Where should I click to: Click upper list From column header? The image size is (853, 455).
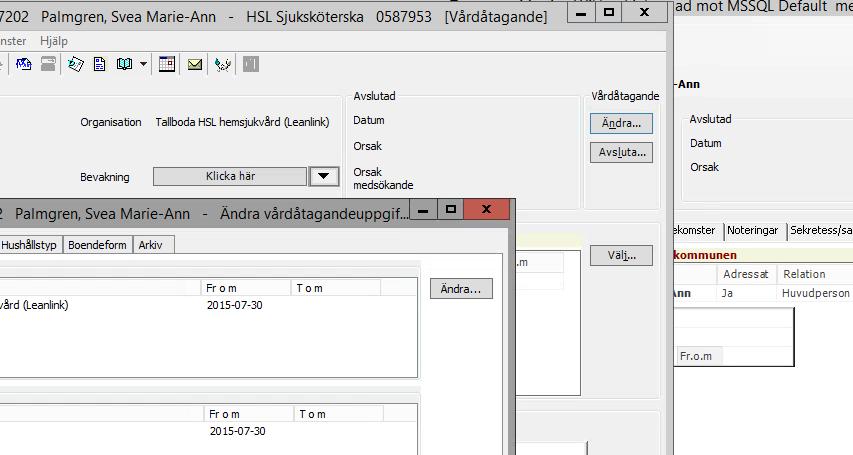click(245, 288)
